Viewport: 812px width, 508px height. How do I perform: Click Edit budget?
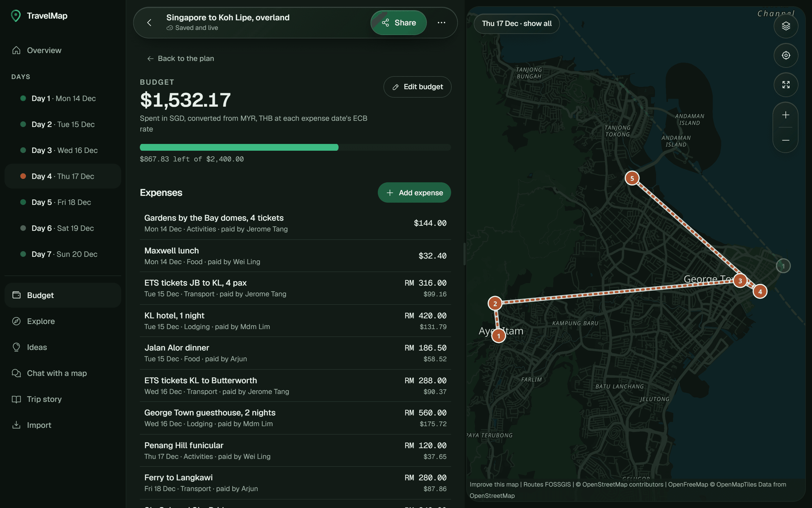[417, 87]
